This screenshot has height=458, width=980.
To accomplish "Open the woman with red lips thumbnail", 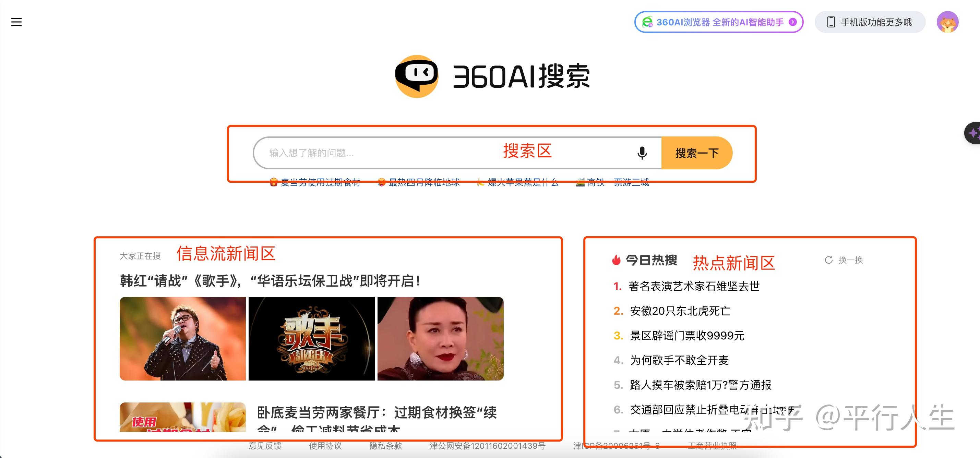I will 441,339.
